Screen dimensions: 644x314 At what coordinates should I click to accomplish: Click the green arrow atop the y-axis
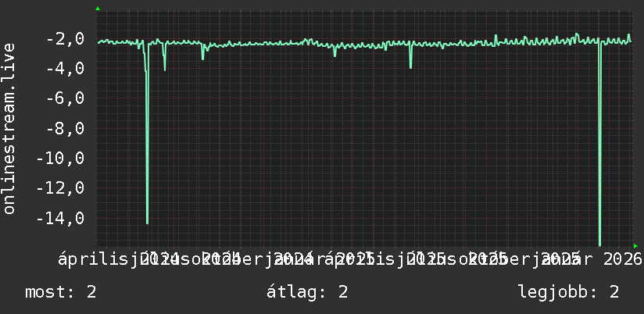[x=98, y=9]
